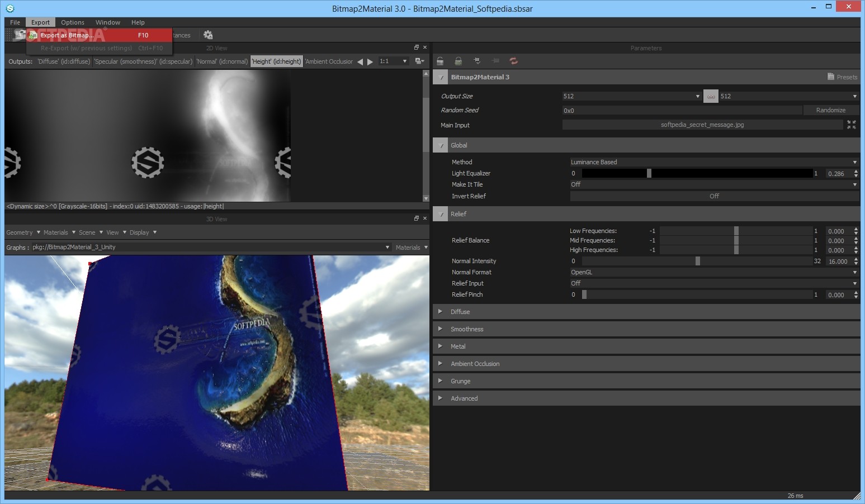Open the Relief Input dropdown

click(x=714, y=283)
